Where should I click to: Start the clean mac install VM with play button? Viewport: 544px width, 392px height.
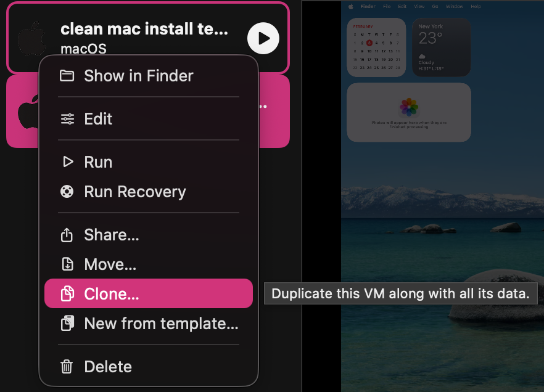[x=263, y=38]
